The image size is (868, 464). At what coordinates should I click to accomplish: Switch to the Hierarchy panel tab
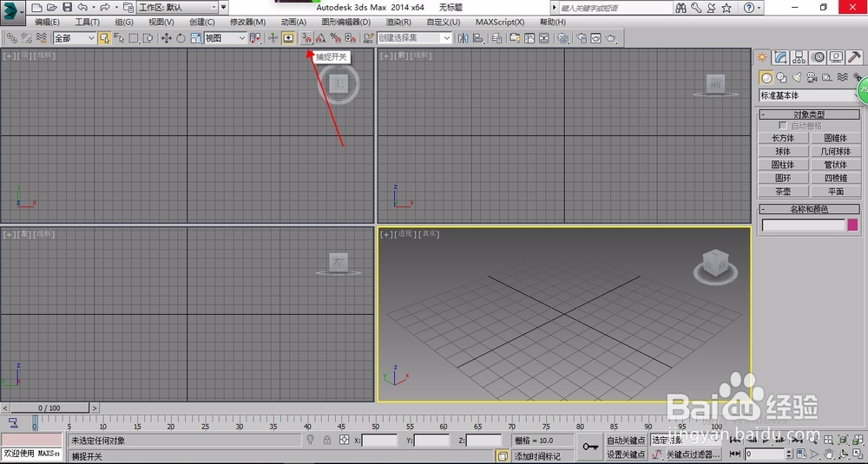click(799, 57)
